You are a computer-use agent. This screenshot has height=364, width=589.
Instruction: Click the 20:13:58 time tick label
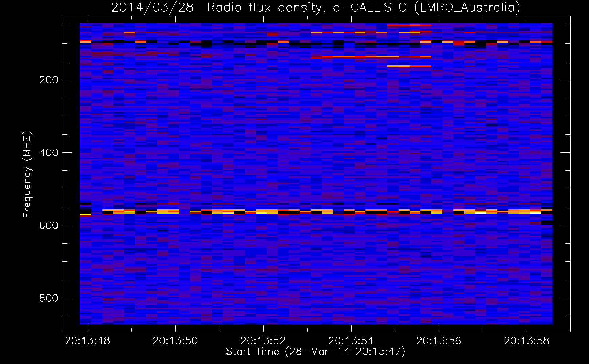pyautogui.click(x=526, y=341)
